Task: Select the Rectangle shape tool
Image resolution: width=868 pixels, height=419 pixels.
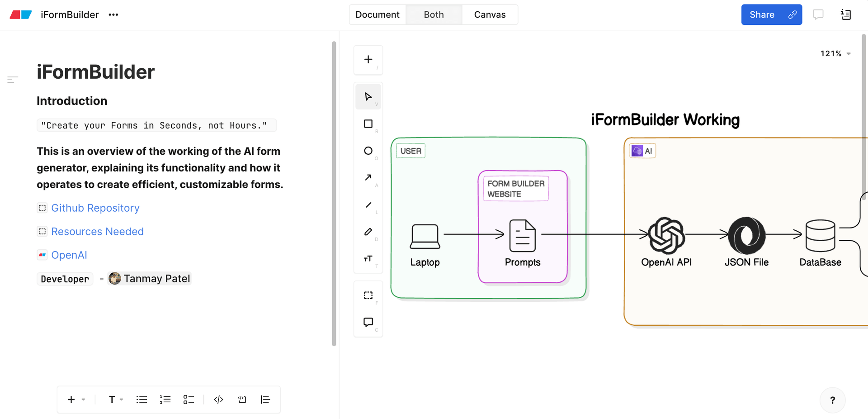Action: coord(368,124)
